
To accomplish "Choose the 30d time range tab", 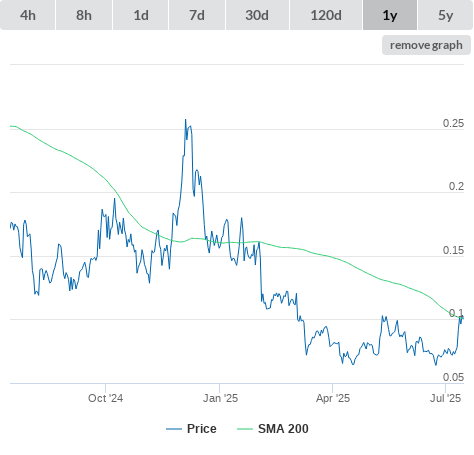I will [x=257, y=15].
